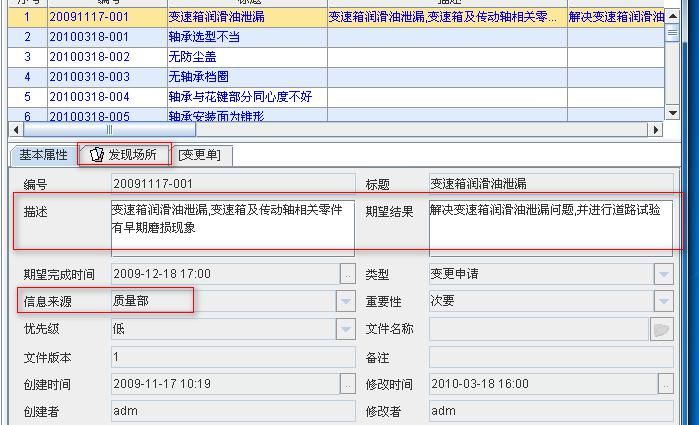Image resolution: width=699 pixels, height=425 pixels.
Task: Click the folder browse icon next to 文件名称
Action: [x=662, y=329]
